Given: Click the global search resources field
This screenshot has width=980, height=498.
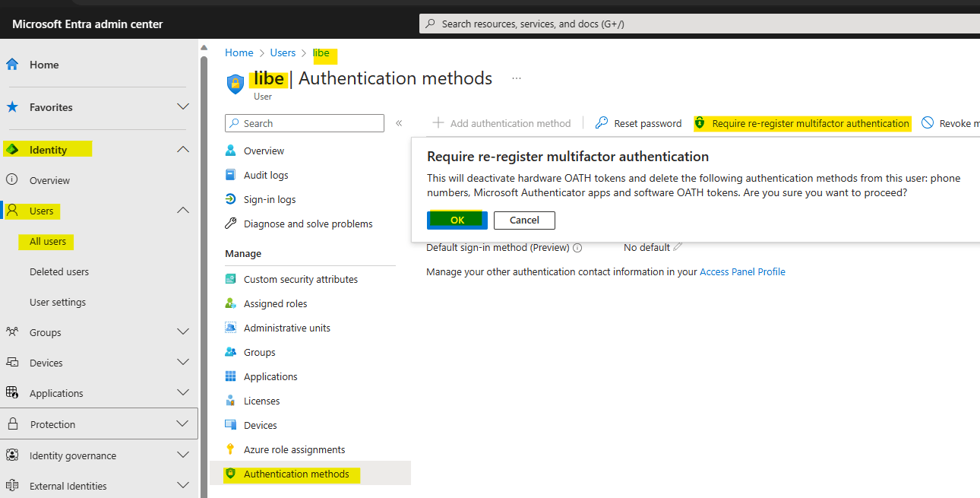Looking at the screenshot, I should pyautogui.click(x=699, y=24).
